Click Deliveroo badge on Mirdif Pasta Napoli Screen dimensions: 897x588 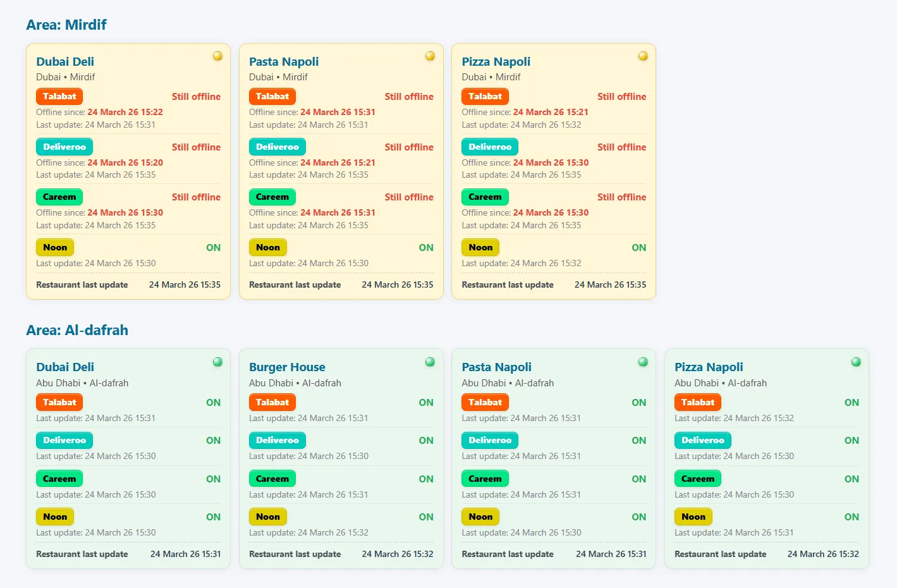tap(277, 147)
